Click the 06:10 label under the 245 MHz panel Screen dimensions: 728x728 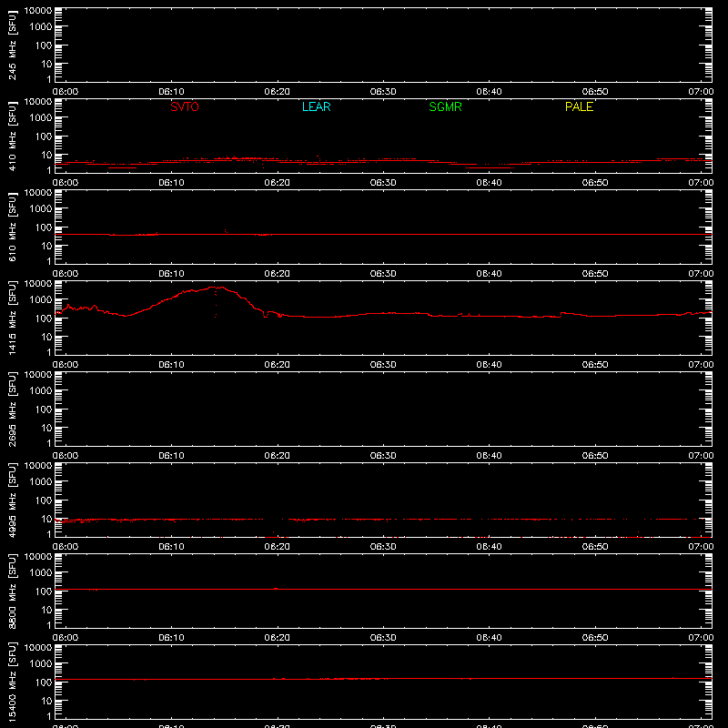[171, 92]
